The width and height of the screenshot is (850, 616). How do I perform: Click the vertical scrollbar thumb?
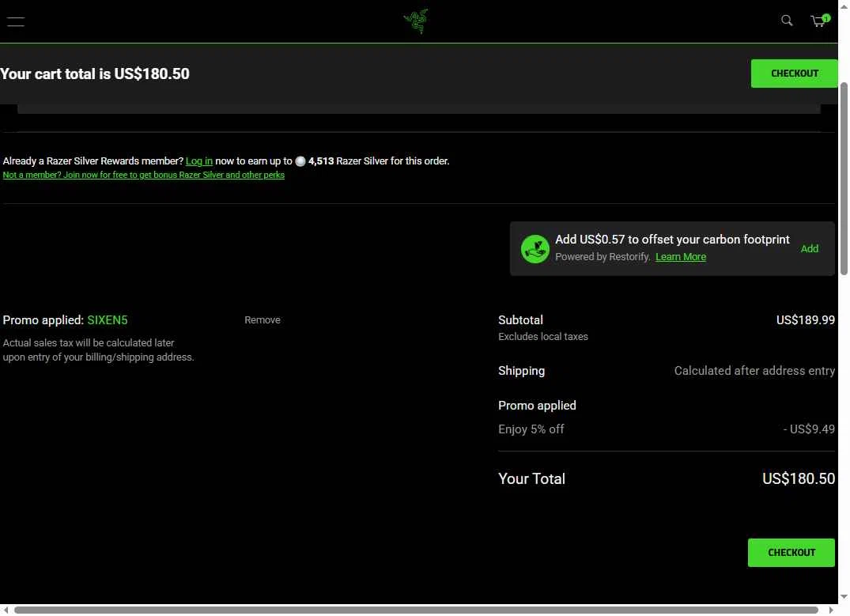tap(844, 179)
